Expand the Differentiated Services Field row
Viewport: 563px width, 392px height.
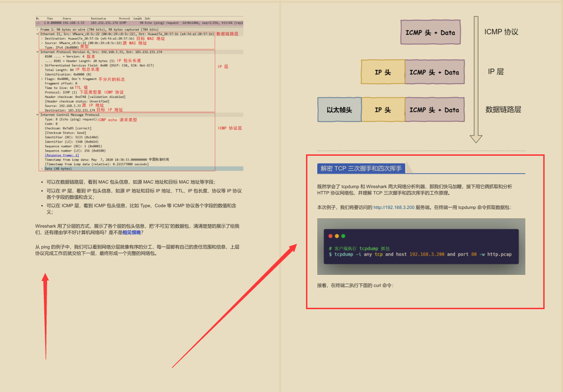tap(42, 65)
